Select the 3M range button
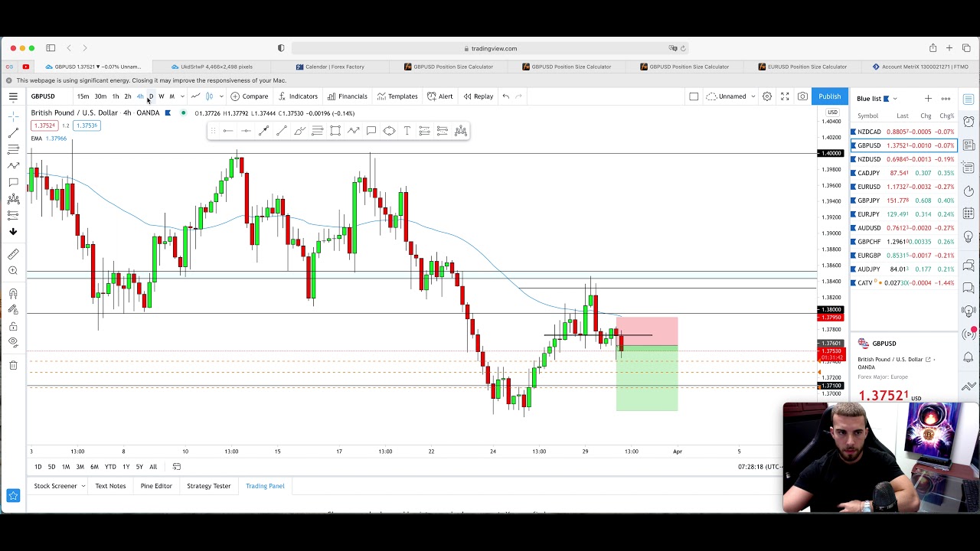The image size is (980, 551). coord(80,467)
